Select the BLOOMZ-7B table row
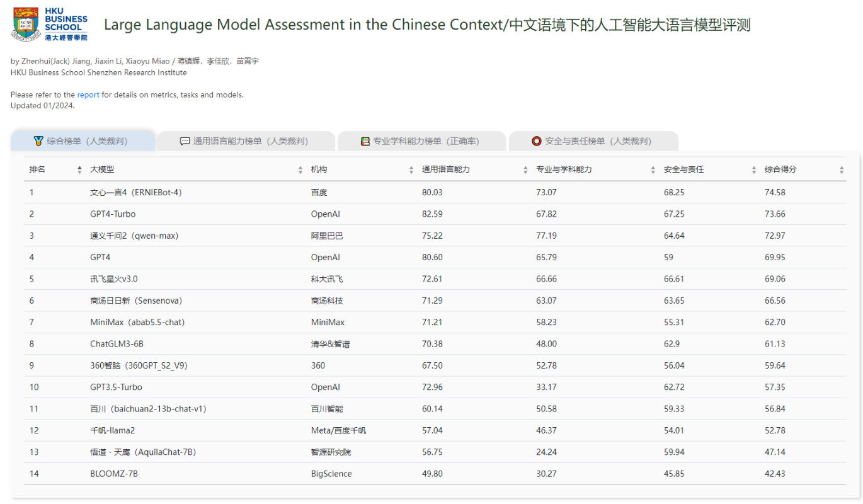This screenshot has width=863, height=504. click(114, 474)
